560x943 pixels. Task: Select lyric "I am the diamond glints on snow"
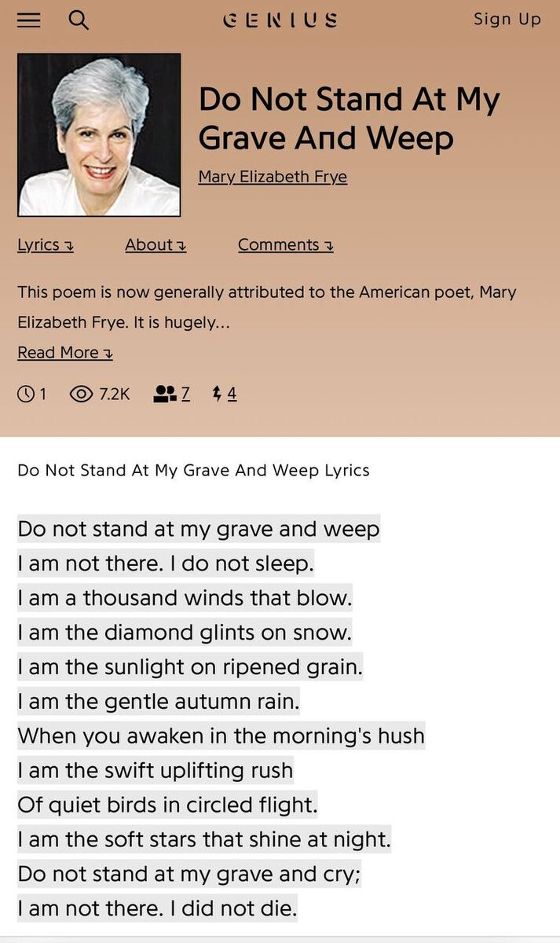coord(185,633)
